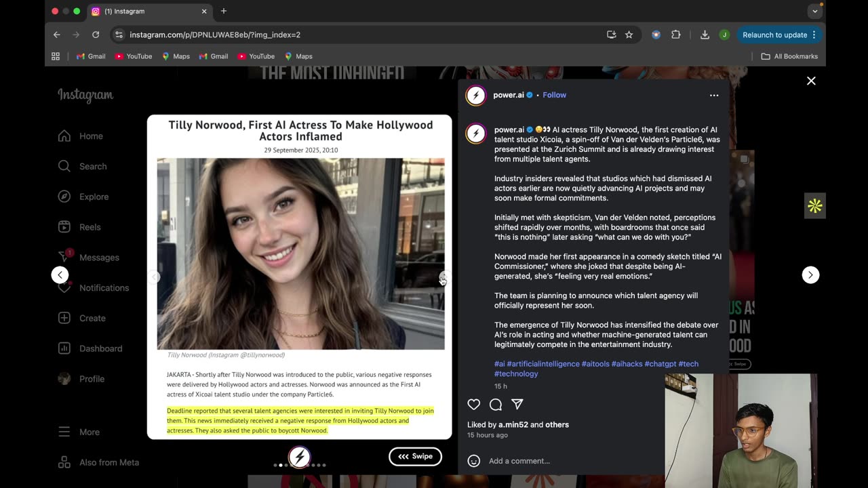This screenshot has width=868, height=488.
Task: Open Reels from the sidebar
Action: [79, 227]
